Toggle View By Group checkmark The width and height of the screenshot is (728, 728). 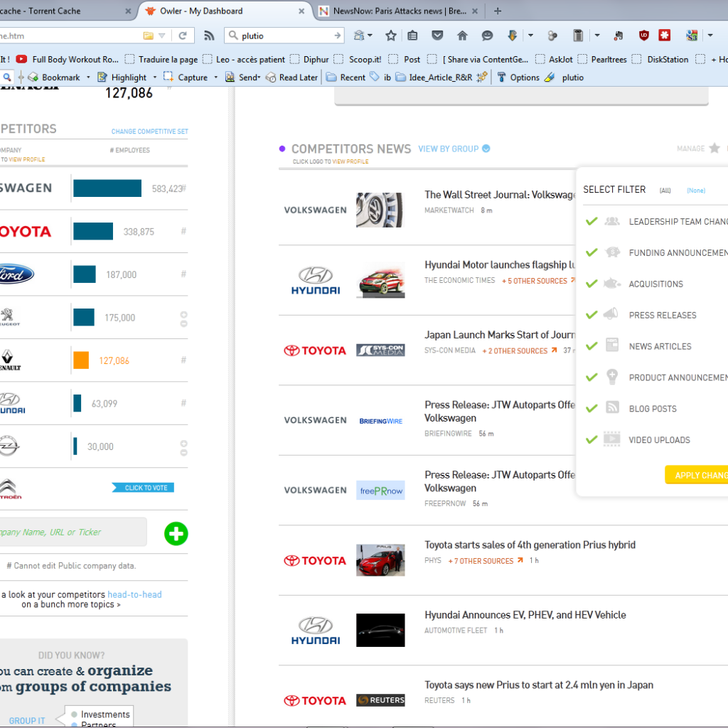coord(486,149)
